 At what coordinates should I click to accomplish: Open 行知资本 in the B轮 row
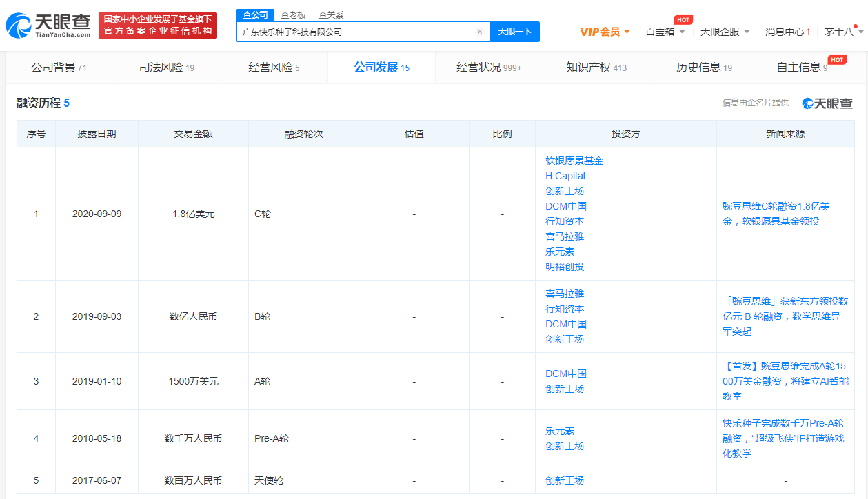pos(565,309)
